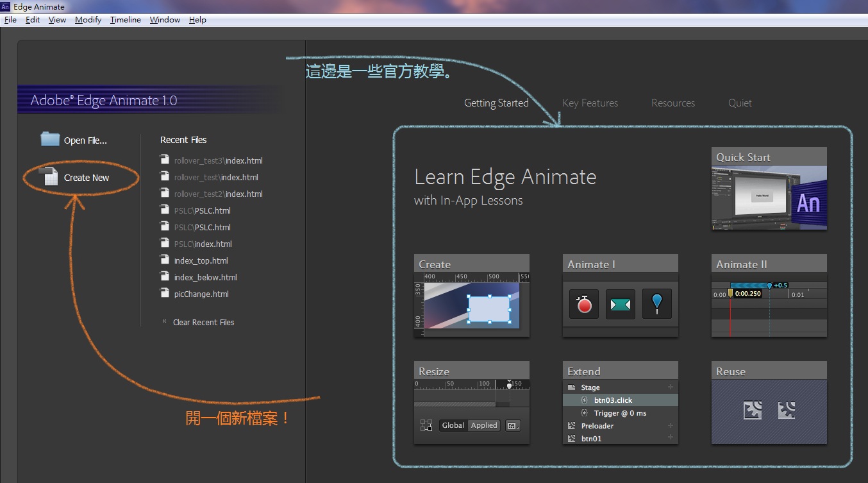Image resolution: width=868 pixels, height=483 pixels.
Task: Open the Reuse lesson card
Action: click(x=769, y=403)
